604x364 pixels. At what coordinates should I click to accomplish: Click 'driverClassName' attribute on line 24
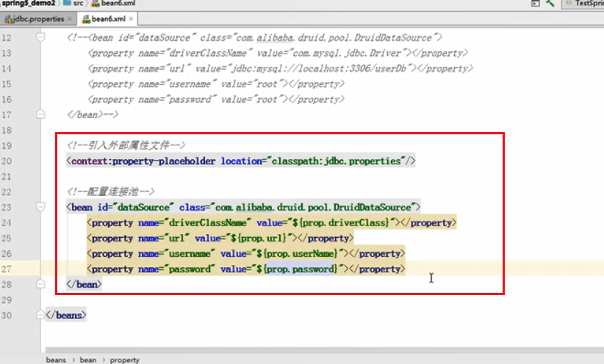click(208, 222)
